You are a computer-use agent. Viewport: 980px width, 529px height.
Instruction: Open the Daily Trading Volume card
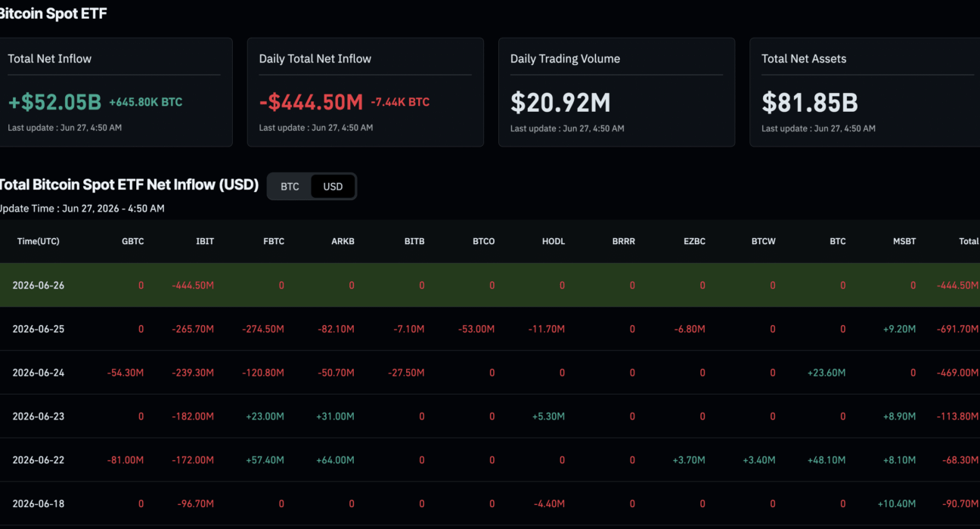(x=616, y=92)
